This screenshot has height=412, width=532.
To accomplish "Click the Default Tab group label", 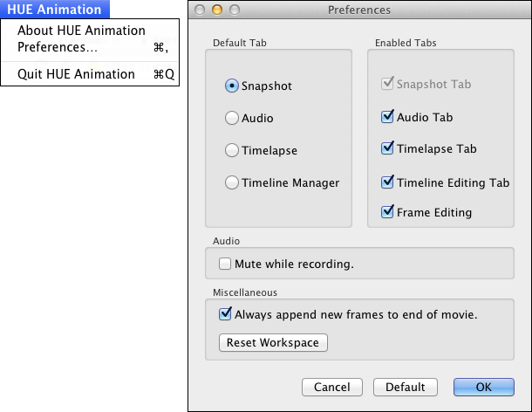I will coord(240,43).
